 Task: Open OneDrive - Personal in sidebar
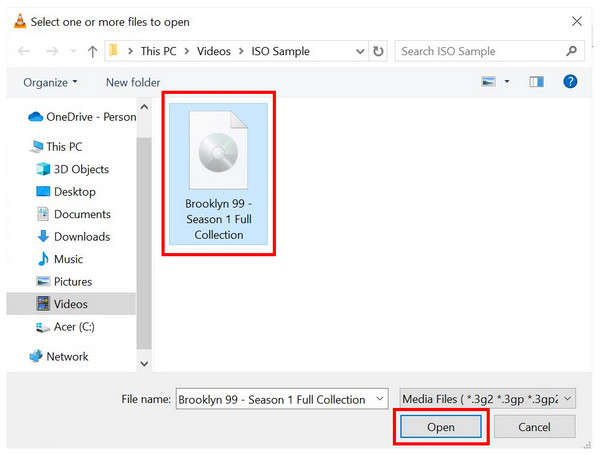point(83,117)
